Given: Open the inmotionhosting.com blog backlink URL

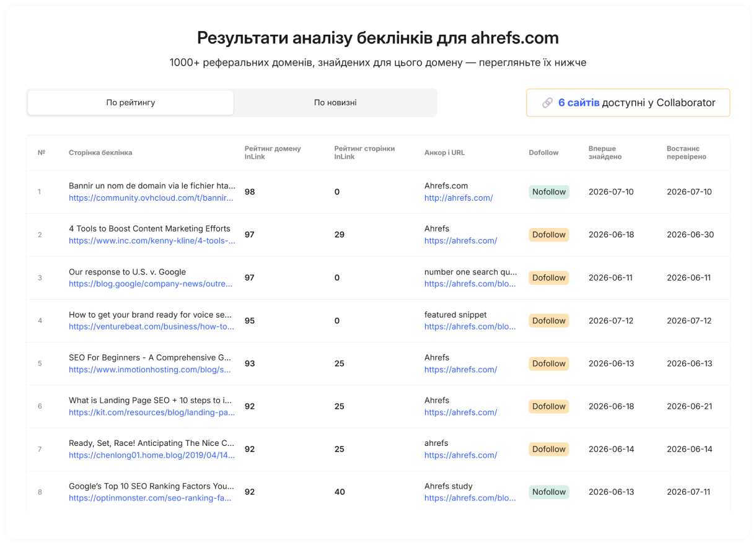Looking at the screenshot, I should coord(150,370).
